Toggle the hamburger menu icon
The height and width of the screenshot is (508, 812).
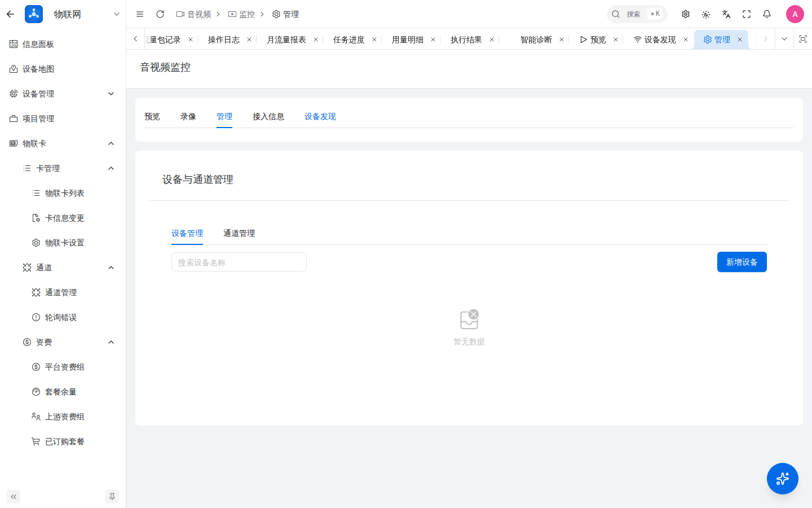140,14
